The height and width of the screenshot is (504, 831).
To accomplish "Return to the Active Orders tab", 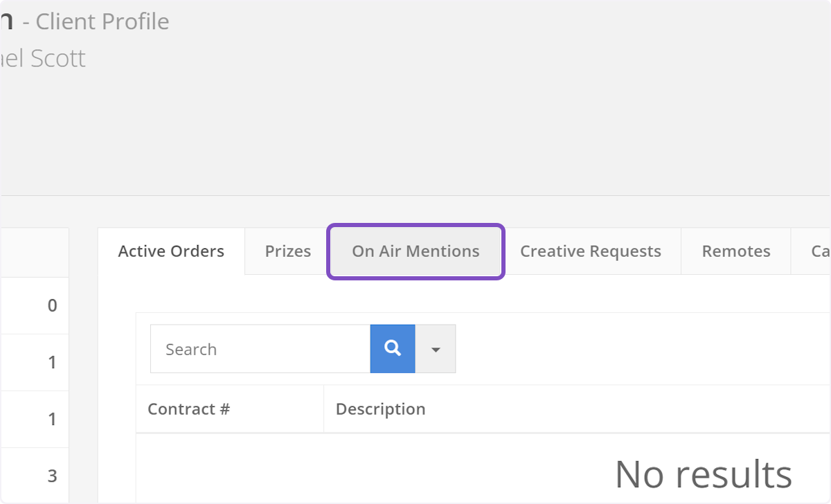I will pyautogui.click(x=170, y=251).
